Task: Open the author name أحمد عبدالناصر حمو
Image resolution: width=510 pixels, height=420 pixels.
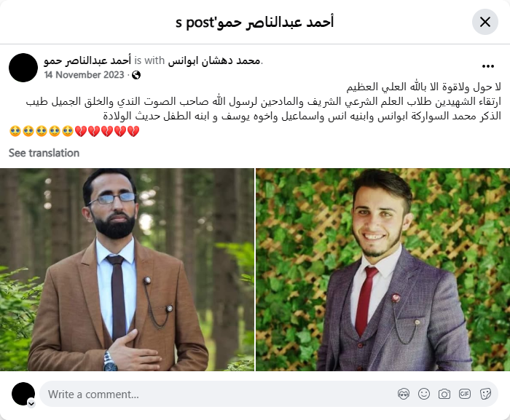Action: 87,60
